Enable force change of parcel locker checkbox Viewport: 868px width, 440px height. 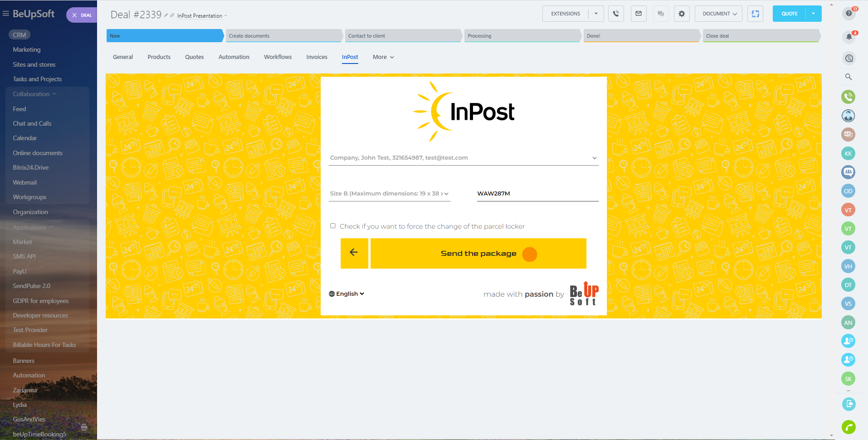333,226
